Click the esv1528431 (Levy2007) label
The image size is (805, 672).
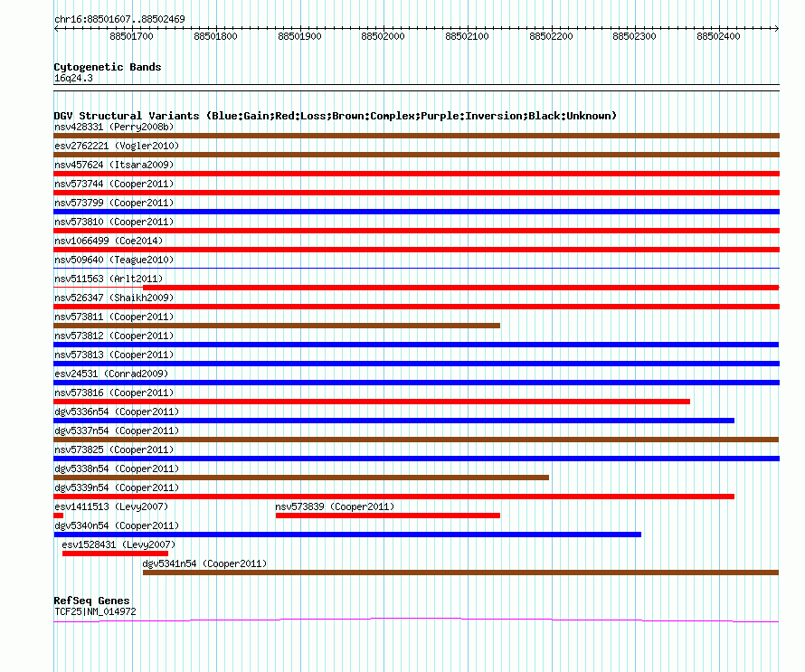coord(118,544)
